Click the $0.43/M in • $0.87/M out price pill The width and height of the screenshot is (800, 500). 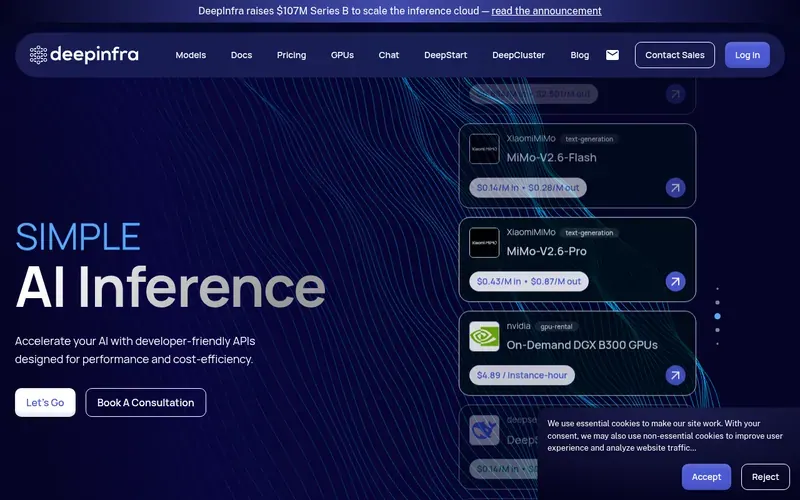[529, 281]
